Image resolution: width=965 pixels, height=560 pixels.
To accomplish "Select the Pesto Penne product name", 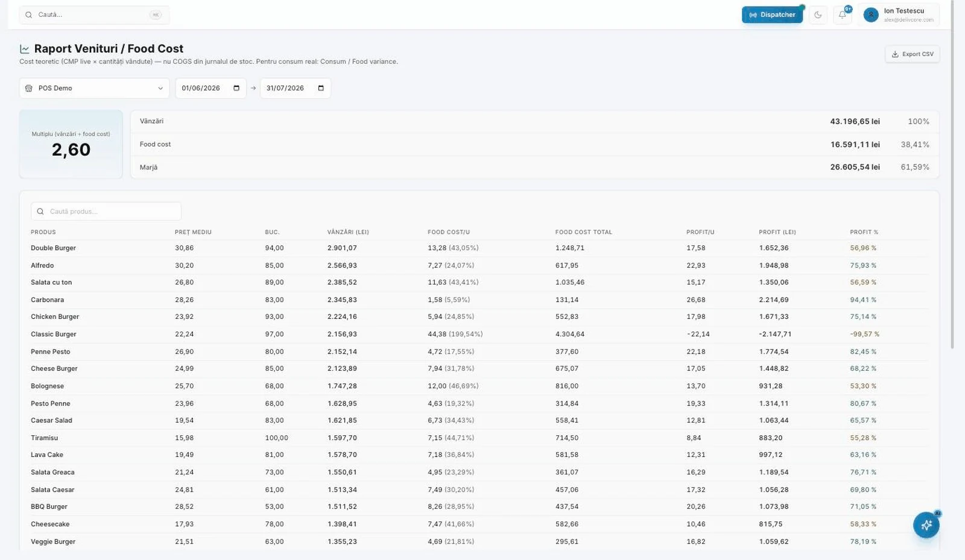I will (x=51, y=403).
